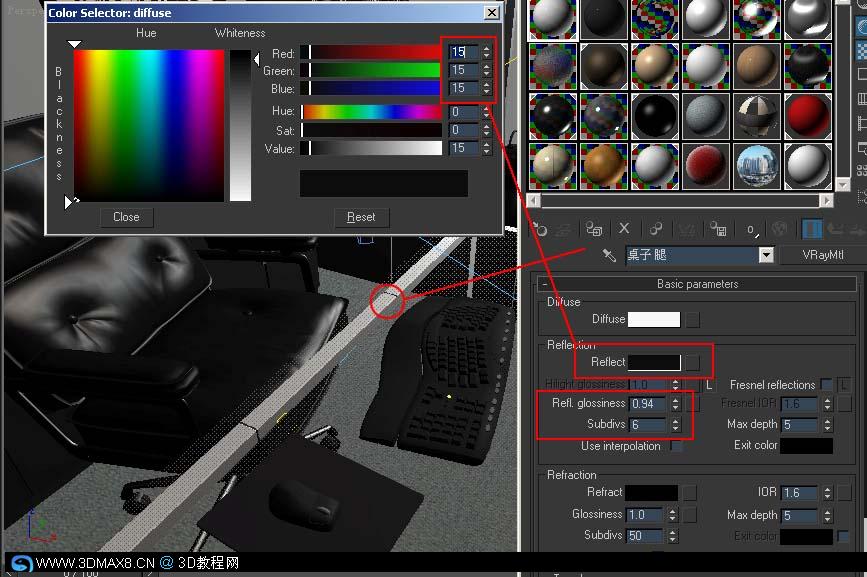The width and height of the screenshot is (867, 577).
Task: Open the material name dropdown arrow
Action: click(x=765, y=255)
